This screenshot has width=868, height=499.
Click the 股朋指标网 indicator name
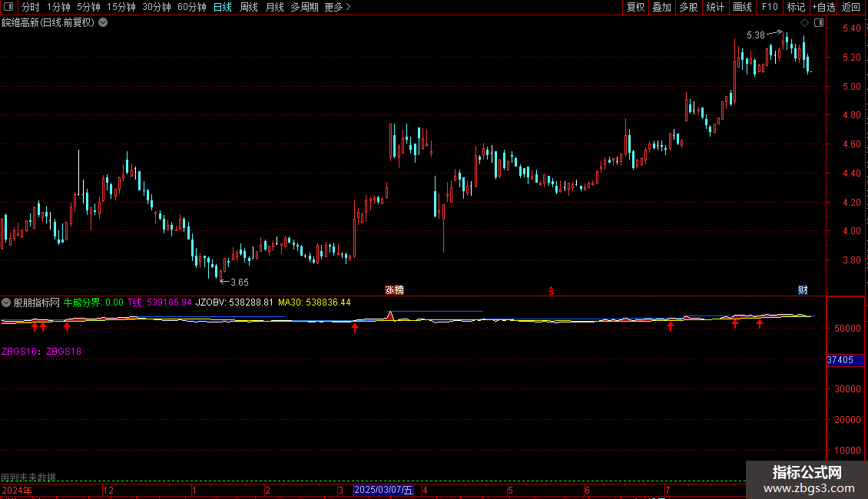37,302
